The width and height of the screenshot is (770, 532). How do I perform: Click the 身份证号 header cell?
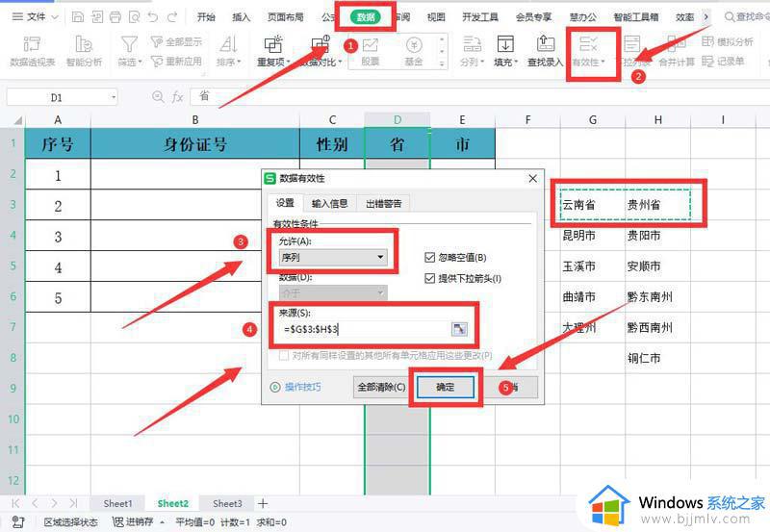[195, 143]
